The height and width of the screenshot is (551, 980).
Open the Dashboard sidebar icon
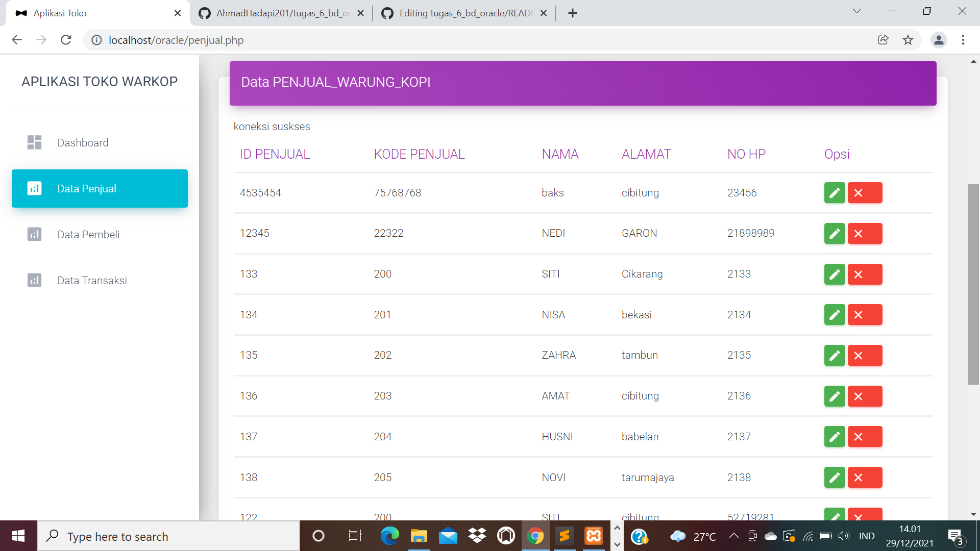point(34,142)
